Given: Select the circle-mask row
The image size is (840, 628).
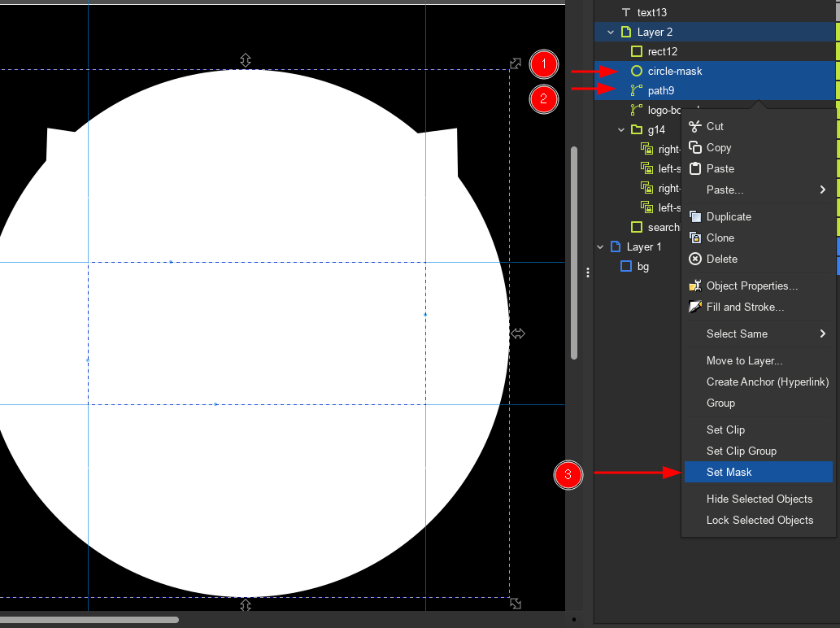Looking at the screenshot, I should tap(715, 71).
